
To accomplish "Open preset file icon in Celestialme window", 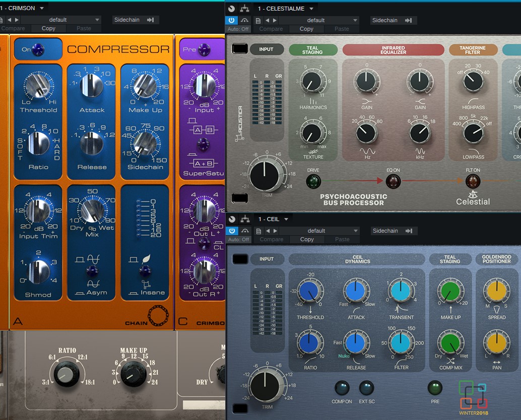I will (x=258, y=21).
